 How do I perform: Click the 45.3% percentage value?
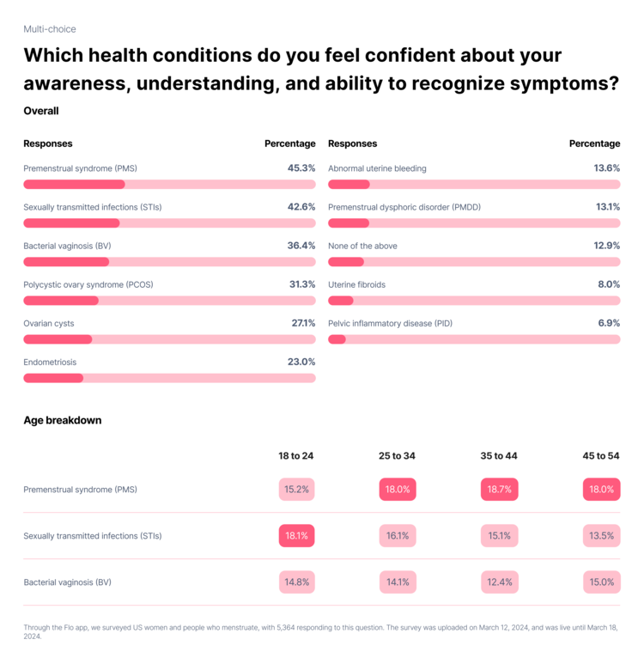click(301, 168)
